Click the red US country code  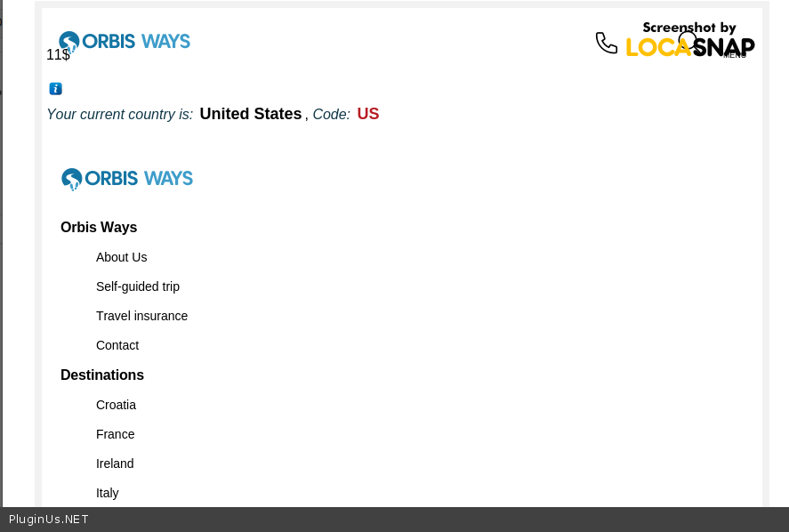(x=368, y=114)
